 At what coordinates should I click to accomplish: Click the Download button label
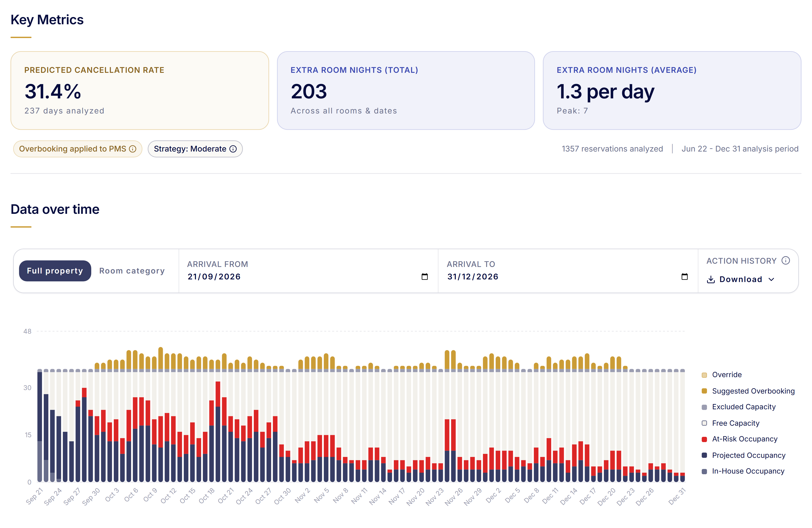741,279
